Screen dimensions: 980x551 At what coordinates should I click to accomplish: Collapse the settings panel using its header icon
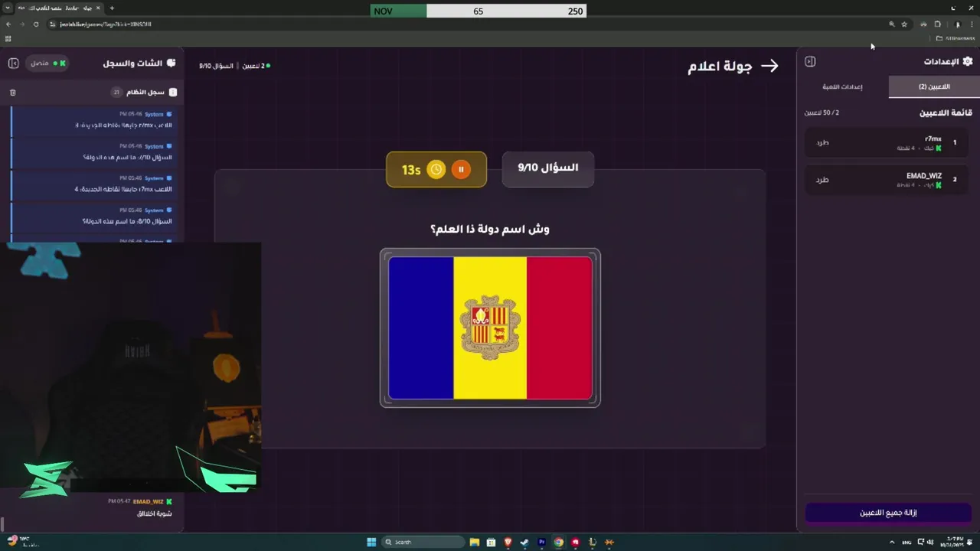pos(810,61)
